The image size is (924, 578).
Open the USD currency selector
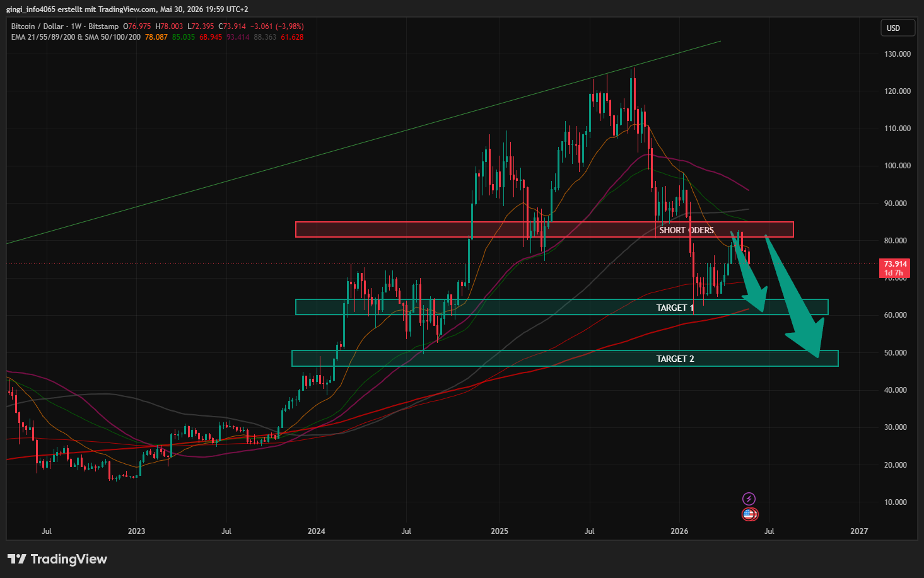(x=898, y=28)
